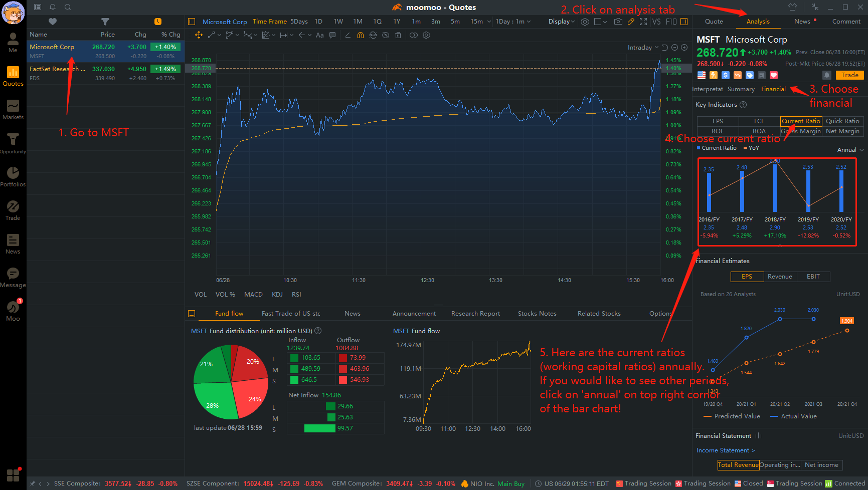This screenshot has height=490, width=868.
Task: Click the watchlist filter funnel icon
Action: pyautogui.click(x=105, y=22)
